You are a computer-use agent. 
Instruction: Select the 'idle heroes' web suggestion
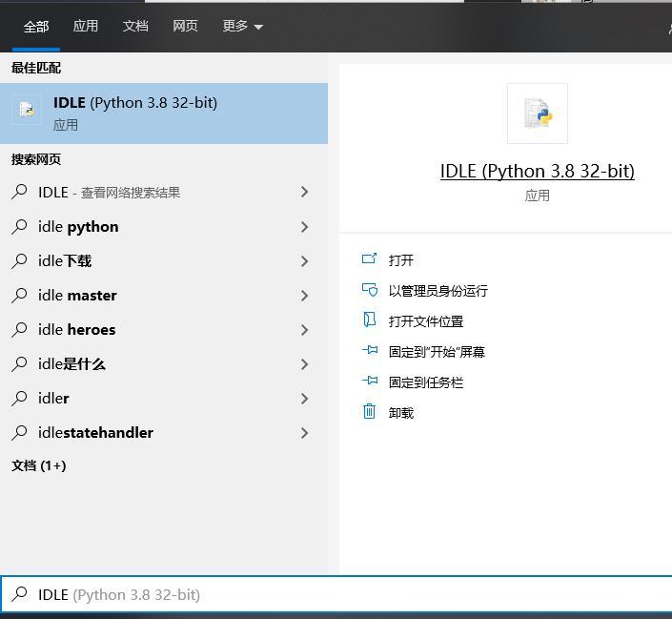click(x=164, y=329)
